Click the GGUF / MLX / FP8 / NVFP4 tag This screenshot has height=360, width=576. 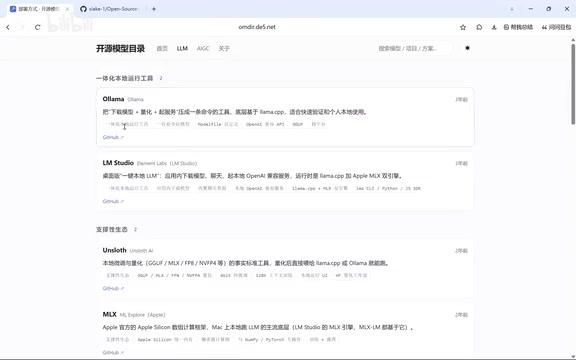coord(174,276)
